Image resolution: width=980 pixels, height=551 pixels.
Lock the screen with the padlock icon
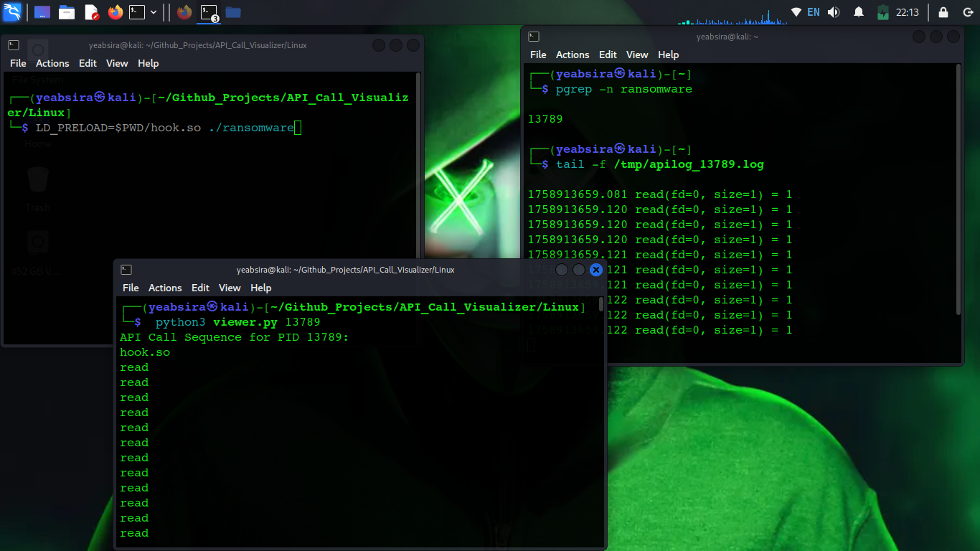(x=943, y=12)
